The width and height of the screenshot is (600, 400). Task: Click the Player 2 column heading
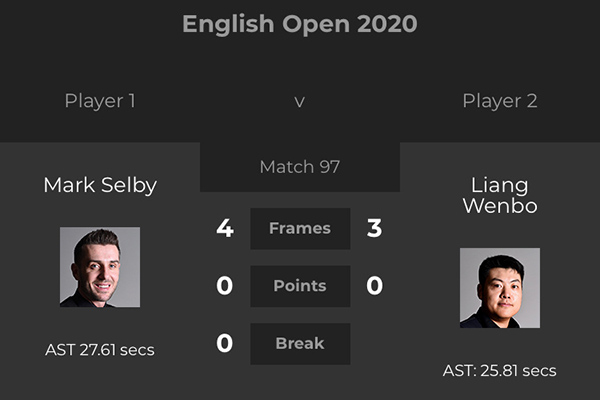pos(500,101)
